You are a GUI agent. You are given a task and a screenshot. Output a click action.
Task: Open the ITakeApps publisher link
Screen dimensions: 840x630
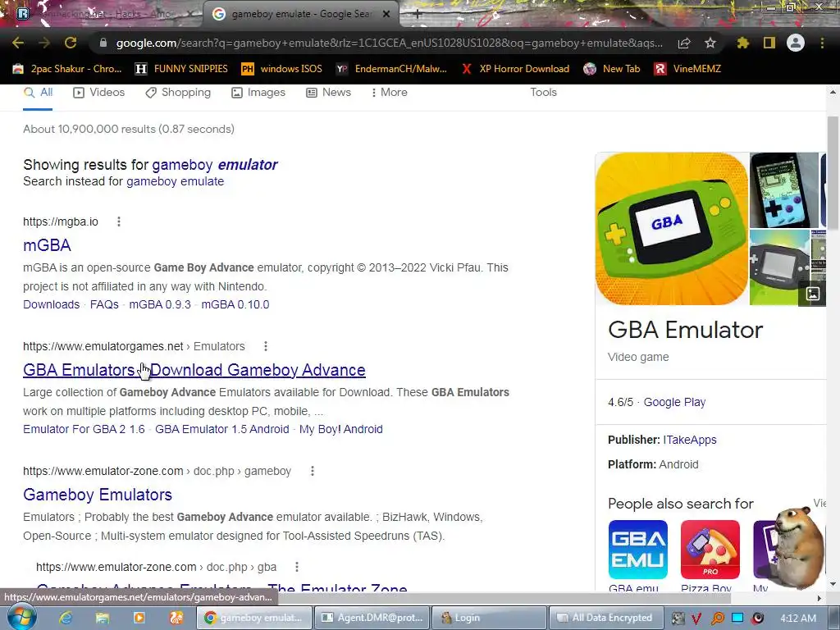689,440
